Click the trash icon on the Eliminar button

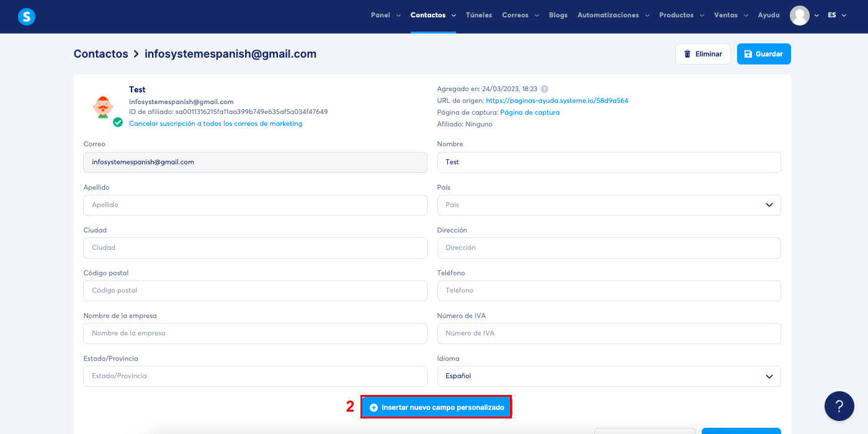pyautogui.click(x=687, y=54)
